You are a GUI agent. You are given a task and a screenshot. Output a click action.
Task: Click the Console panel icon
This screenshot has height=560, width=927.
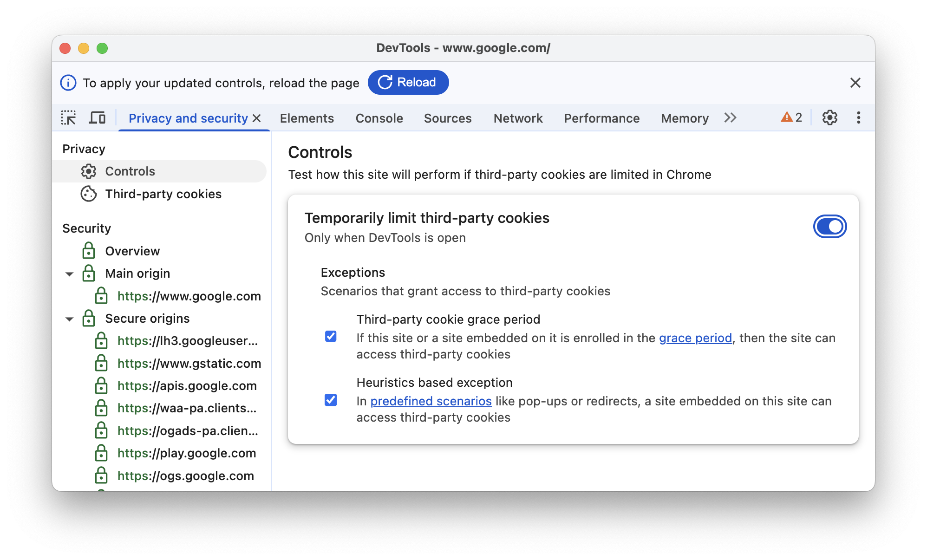click(379, 118)
